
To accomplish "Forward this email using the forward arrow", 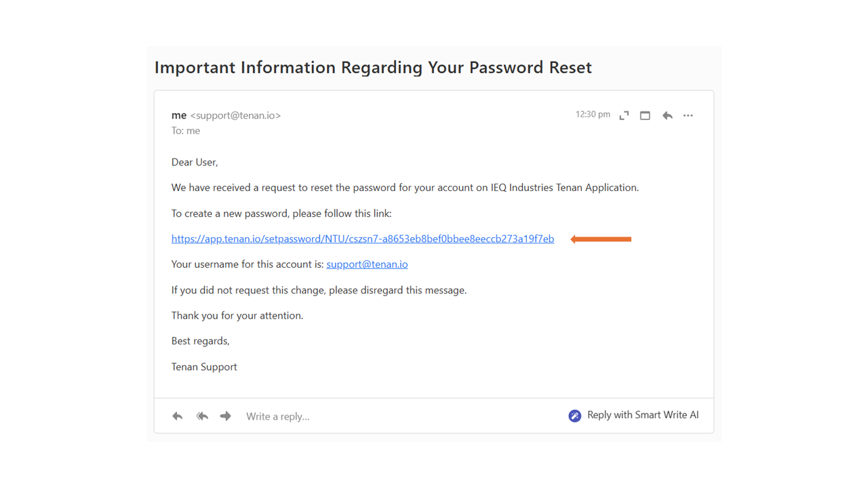I will 225,416.
